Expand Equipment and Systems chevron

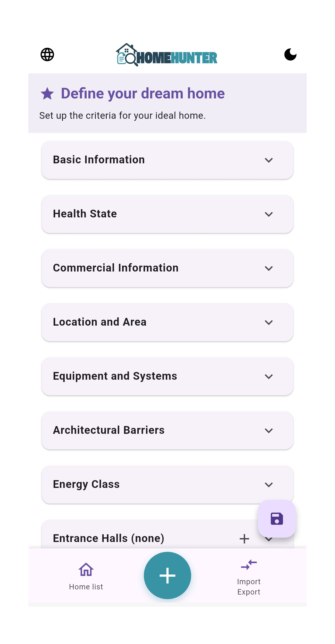tap(269, 377)
